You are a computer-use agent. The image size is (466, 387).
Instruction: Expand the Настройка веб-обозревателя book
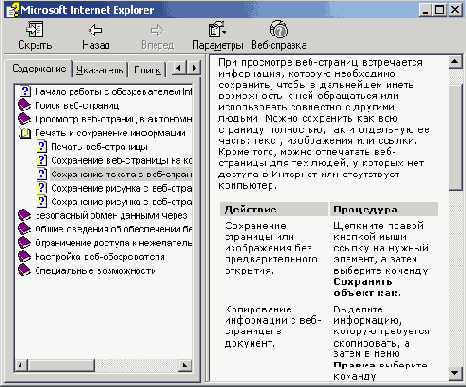(x=100, y=257)
